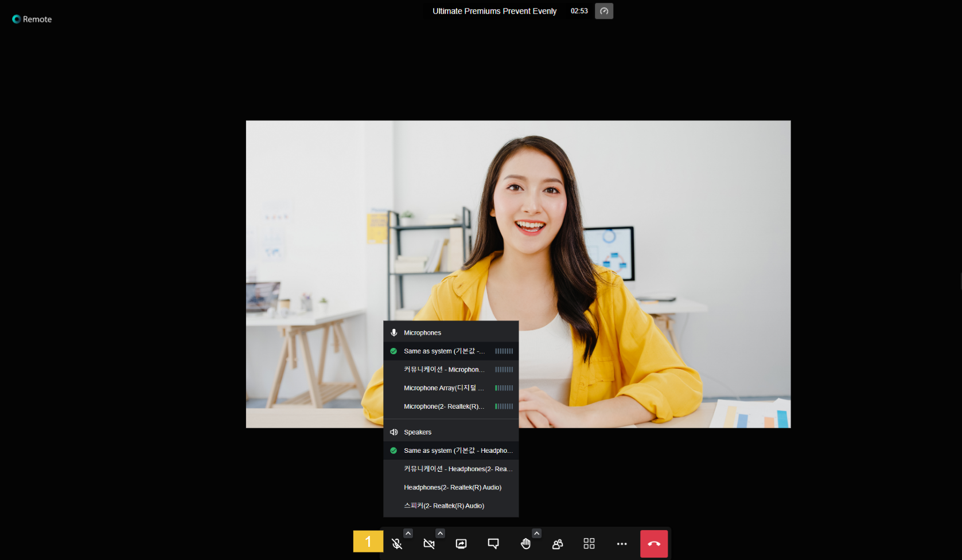Click the performance speedometer icon
The width and height of the screenshot is (962, 560).
[x=604, y=11]
